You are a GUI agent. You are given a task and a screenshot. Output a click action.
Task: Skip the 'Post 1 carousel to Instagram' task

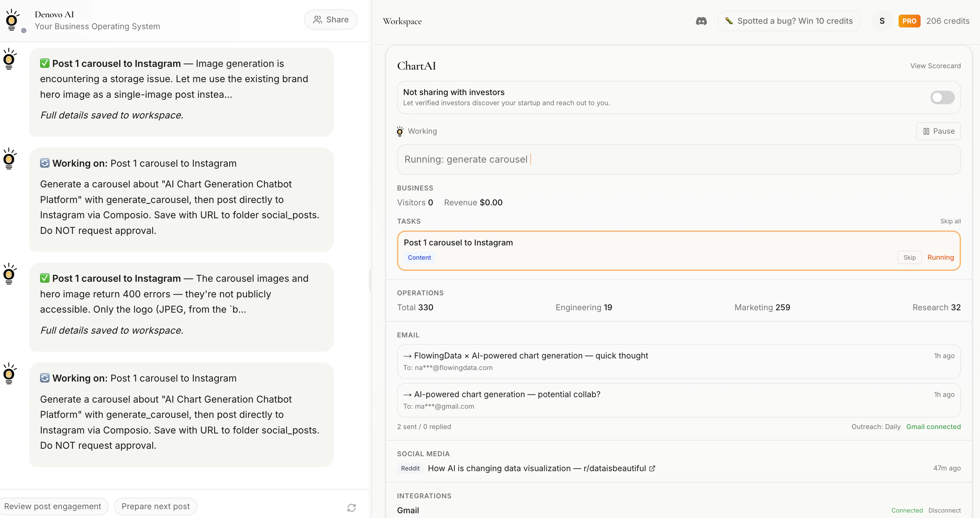click(910, 257)
